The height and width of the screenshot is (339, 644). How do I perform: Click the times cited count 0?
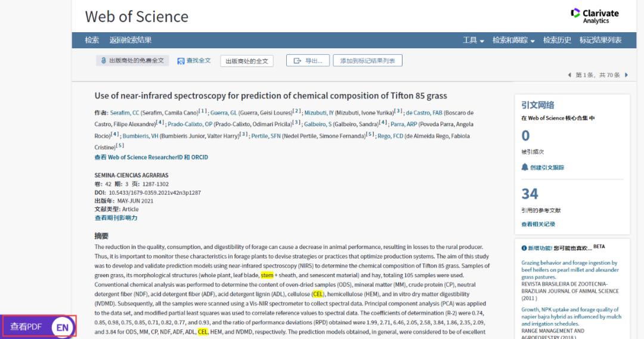click(x=526, y=136)
